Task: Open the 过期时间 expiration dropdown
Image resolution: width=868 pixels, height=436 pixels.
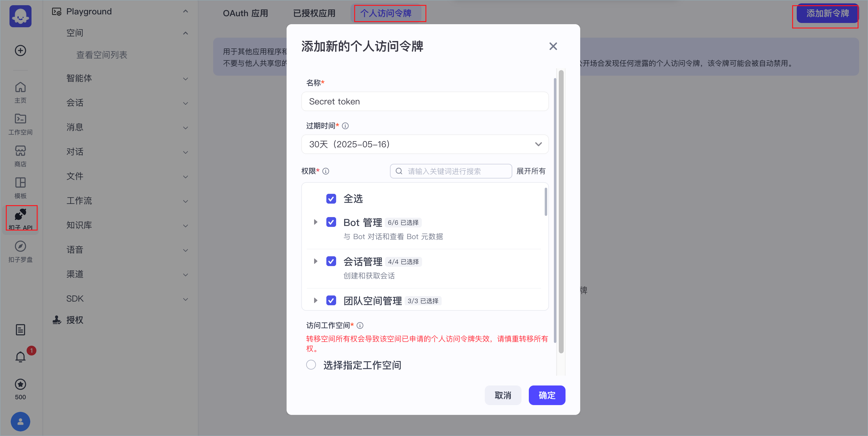Action: pos(425,144)
